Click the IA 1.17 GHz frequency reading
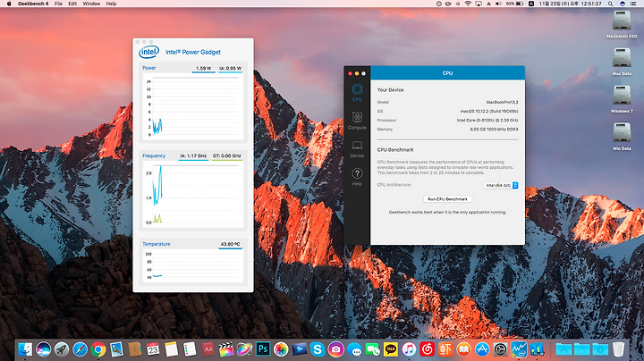Screen dimensions: 644x361 pos(193,155)
